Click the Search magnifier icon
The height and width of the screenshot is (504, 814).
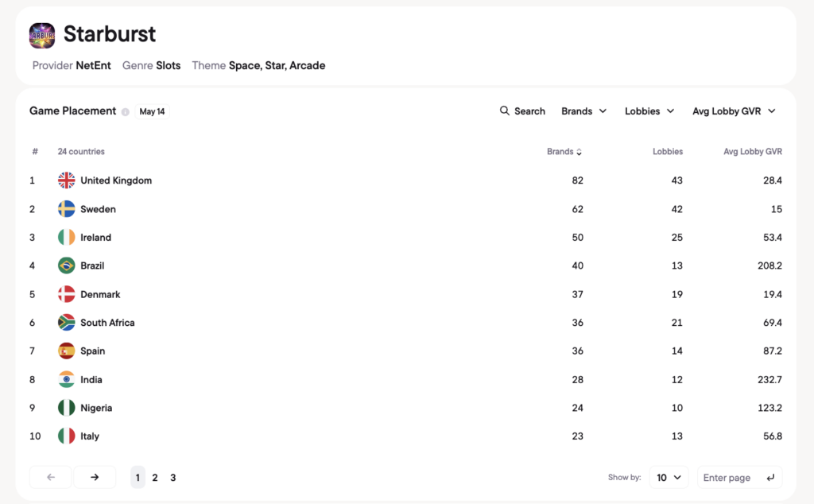click(504, 110)
